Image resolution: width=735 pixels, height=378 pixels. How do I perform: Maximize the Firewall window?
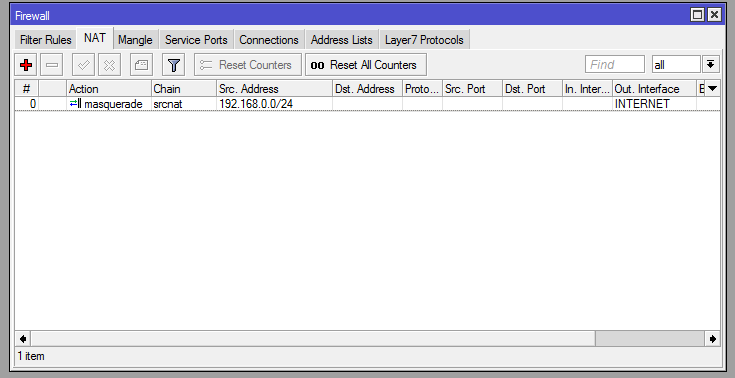click(698, 15)
